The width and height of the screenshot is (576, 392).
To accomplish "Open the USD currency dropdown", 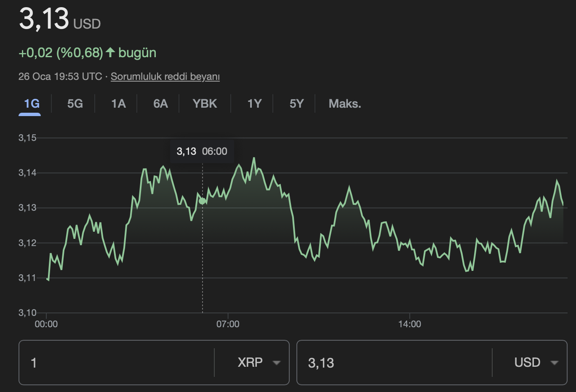I will [536, 363].
